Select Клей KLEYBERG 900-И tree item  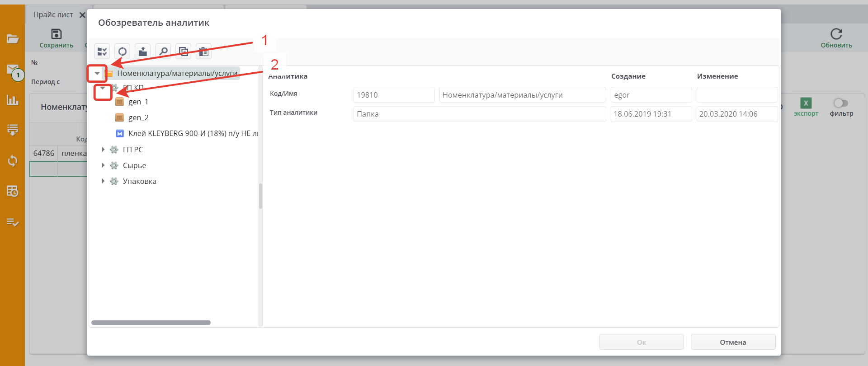pos(193,133)
